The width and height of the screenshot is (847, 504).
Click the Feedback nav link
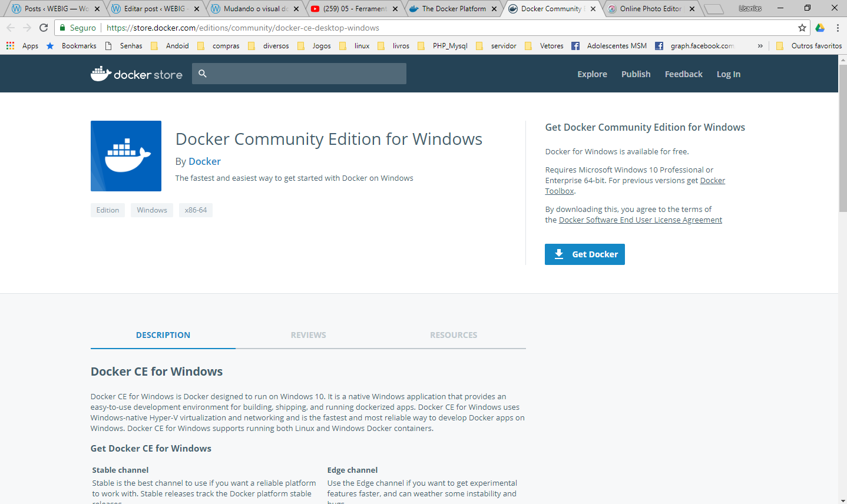click(683, 74)
